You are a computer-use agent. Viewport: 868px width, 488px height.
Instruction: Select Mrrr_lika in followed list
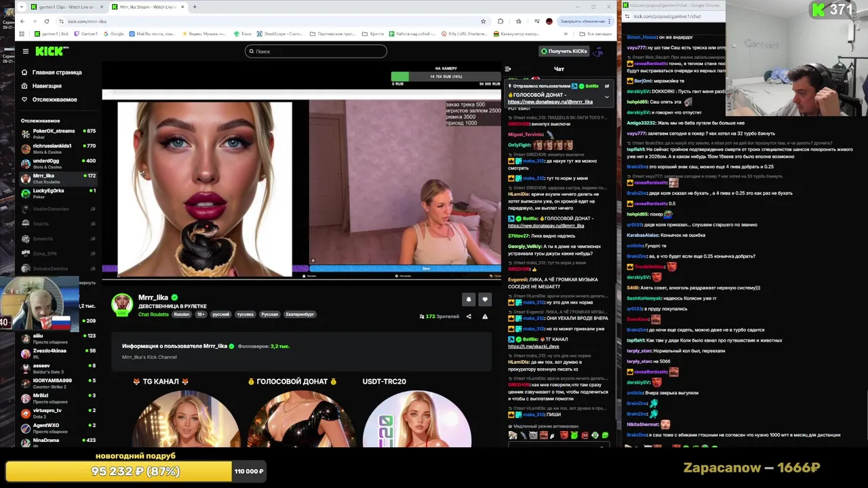pyautogui.click(x=58, y=178)
